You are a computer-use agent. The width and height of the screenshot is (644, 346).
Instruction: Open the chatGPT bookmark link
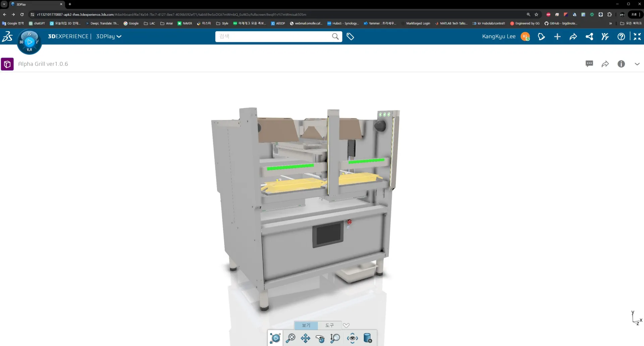coord(37,23)
